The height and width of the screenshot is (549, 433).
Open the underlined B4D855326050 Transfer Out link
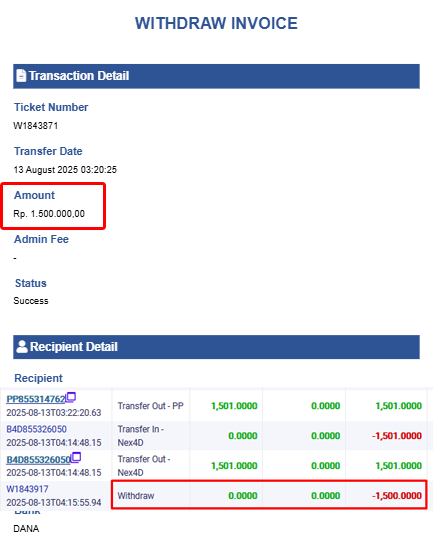tap(39, 459)
